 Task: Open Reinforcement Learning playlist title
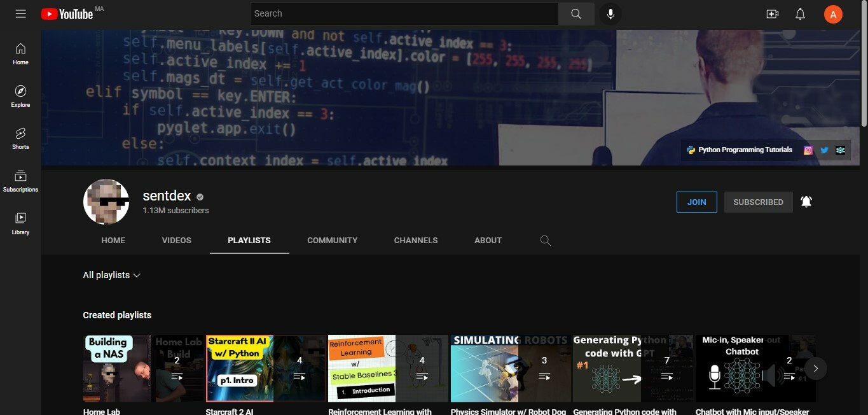pyautogui.click(x=380, y=411)
